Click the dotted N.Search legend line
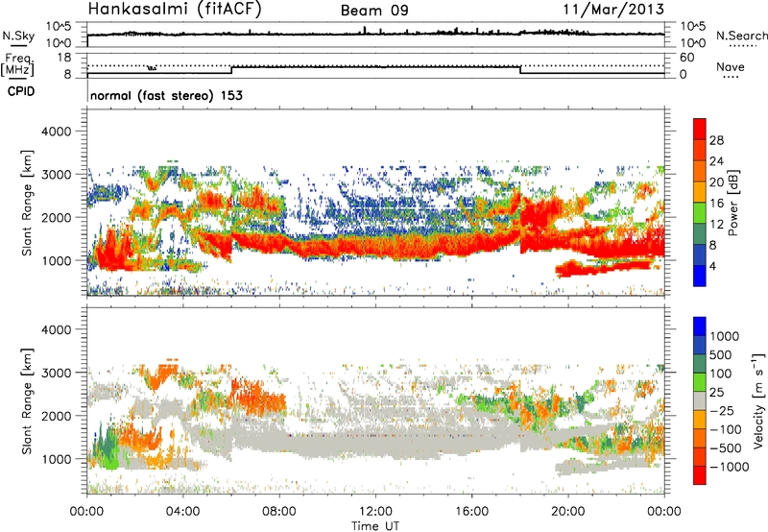 (x=743, y=46)
